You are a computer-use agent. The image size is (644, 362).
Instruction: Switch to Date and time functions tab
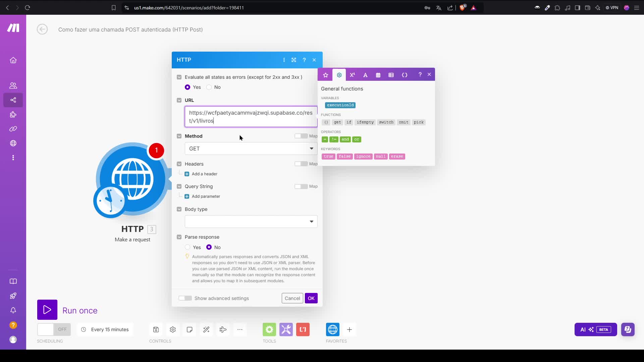coord(378,75)
